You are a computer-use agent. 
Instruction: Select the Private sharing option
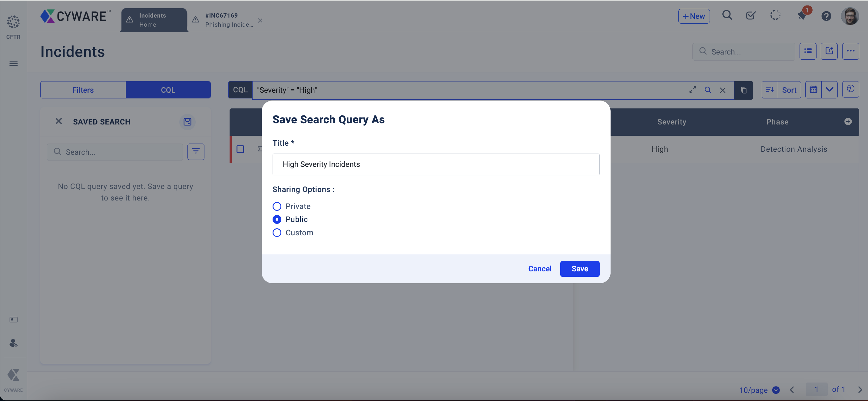point(277,206)
